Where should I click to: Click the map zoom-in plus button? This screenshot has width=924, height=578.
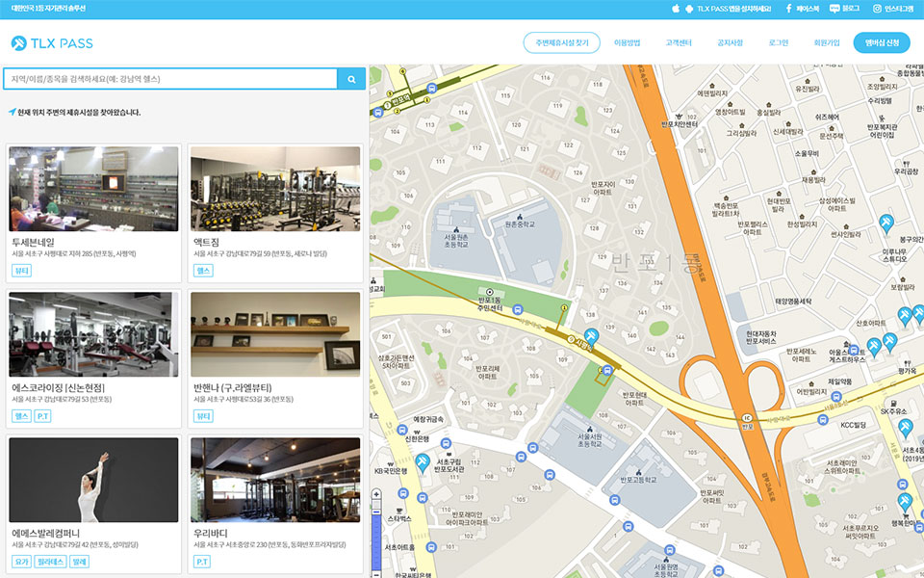click(376, 495)
